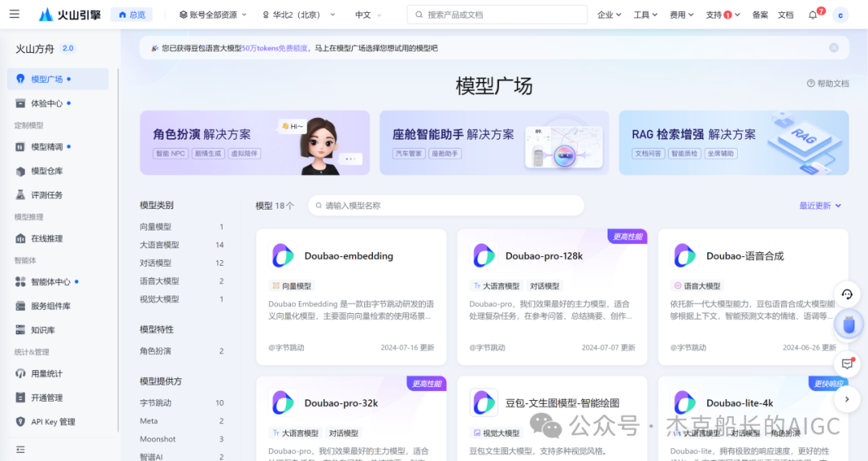Open the Doubao-lite-4k model card

[753, 419]
